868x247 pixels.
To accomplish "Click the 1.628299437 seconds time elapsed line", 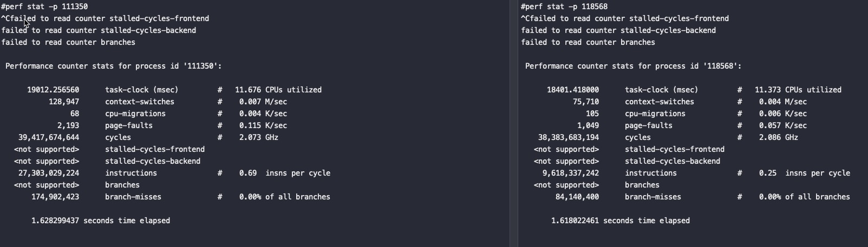I will click(x=101, y=221).
